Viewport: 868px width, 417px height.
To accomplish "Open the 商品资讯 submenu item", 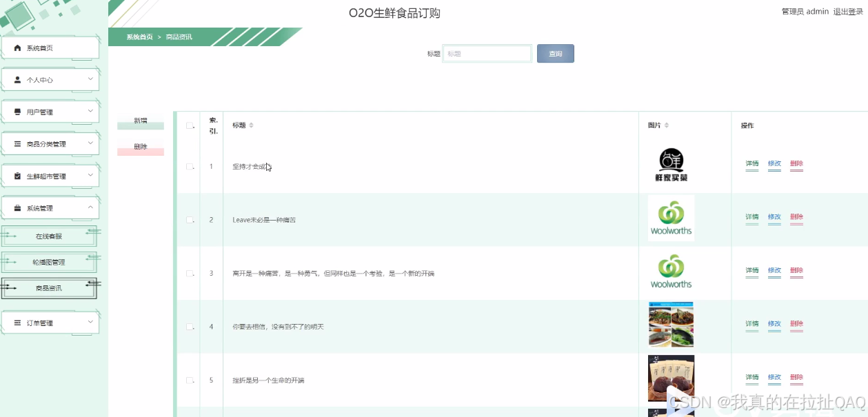I will tap(49, 288).
